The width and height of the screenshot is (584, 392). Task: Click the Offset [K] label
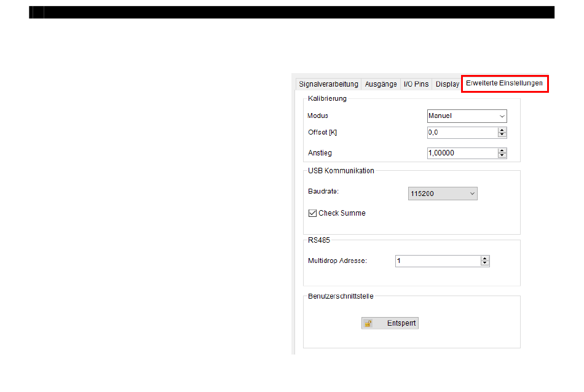tap(323, 133)
